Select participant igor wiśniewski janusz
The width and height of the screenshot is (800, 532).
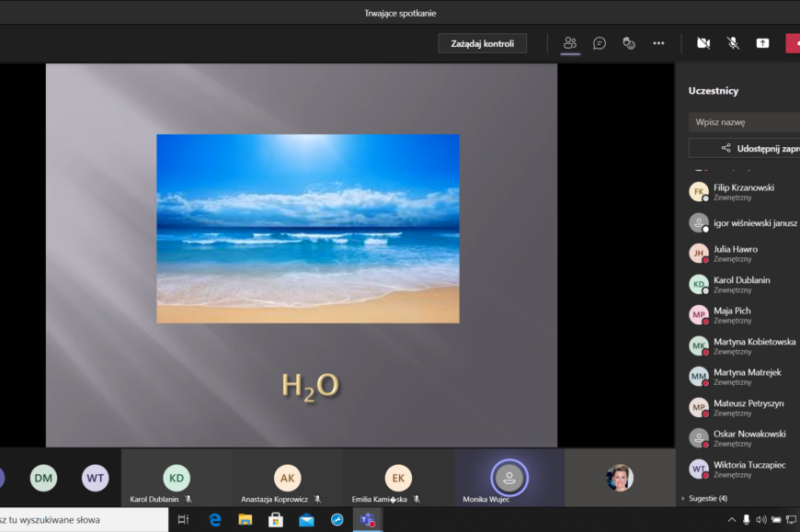tap(744, 222)
